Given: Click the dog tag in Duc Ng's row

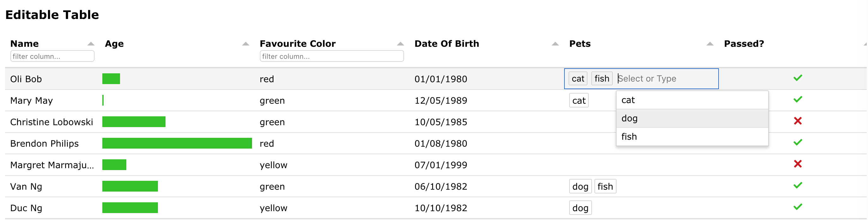Looking at the screenshot, I should [x=580, y=208].
